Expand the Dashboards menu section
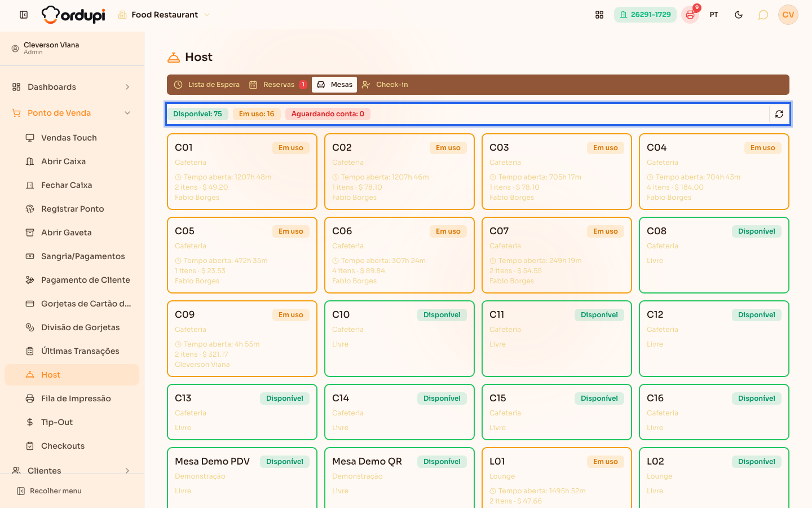The width and height of the screenshot is (812, 508). (x=72, y=87)
